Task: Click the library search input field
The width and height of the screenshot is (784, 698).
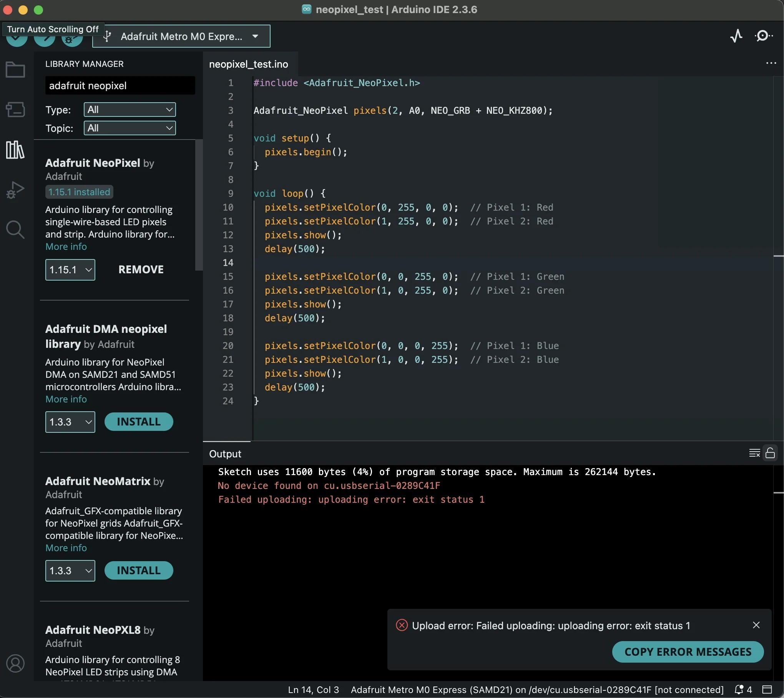Action: 120,85
